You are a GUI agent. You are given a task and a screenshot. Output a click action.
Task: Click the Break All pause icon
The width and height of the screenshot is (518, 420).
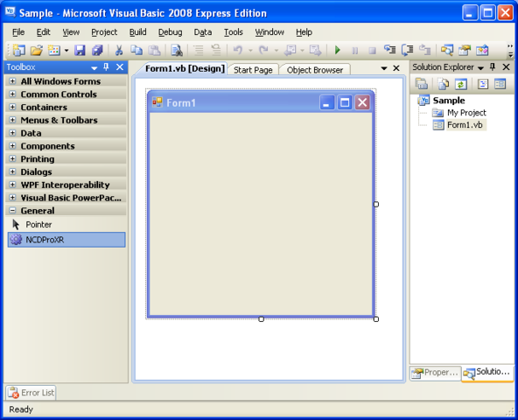point(354,51)
